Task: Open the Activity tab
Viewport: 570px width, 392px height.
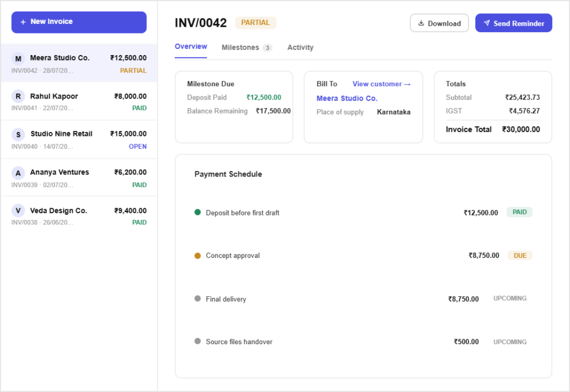Action: (x=300, y=47)
